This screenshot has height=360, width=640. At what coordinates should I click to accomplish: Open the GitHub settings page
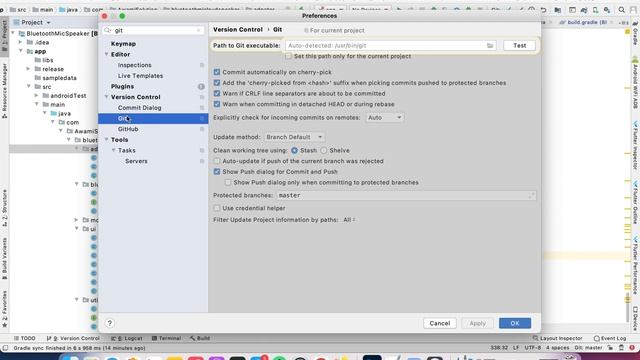coord(128,129)
